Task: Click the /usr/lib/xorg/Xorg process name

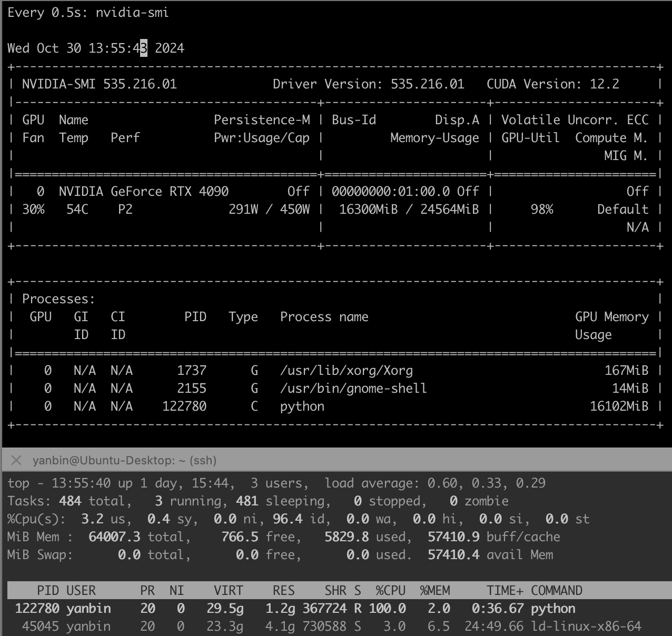Action: [346, 371]
